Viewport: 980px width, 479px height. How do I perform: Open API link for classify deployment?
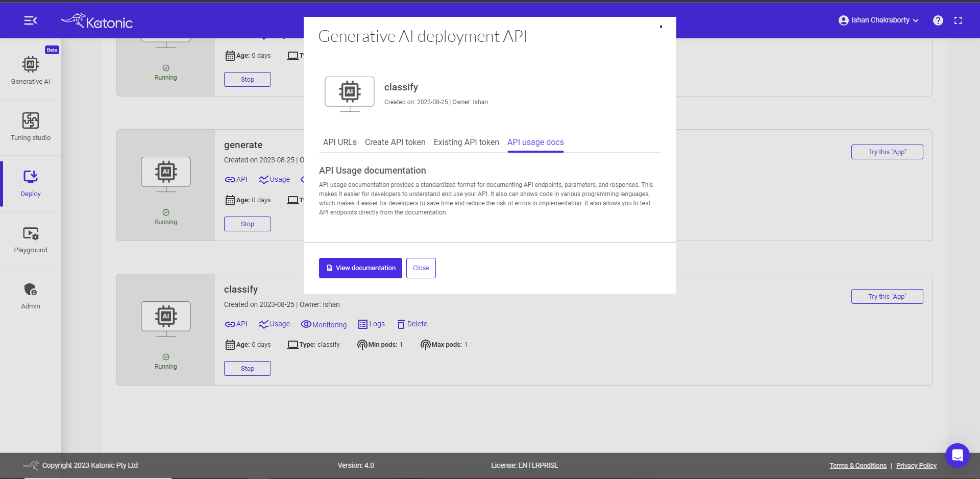(236, 324)
